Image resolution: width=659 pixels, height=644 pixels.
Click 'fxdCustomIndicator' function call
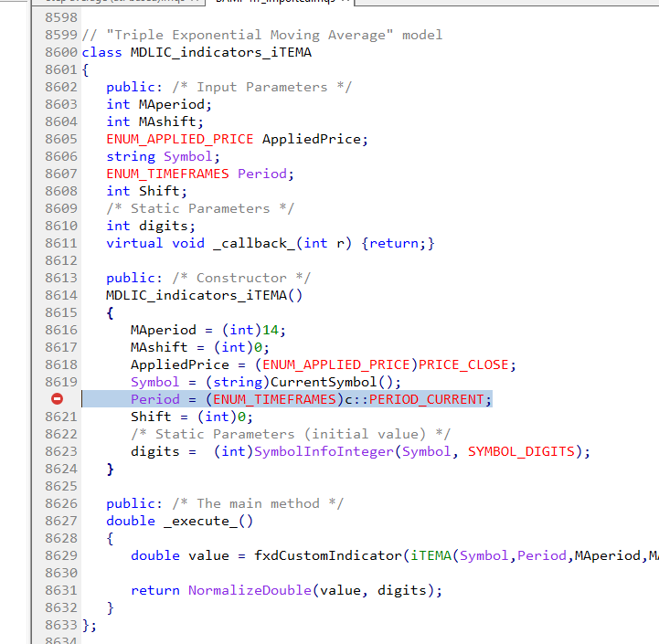point(328,555)
